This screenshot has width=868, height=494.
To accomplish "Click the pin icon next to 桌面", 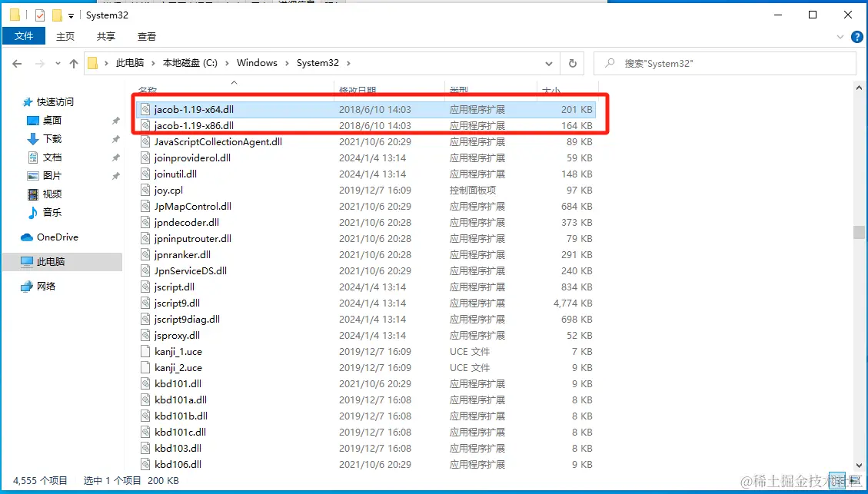I will coord(115,121).
